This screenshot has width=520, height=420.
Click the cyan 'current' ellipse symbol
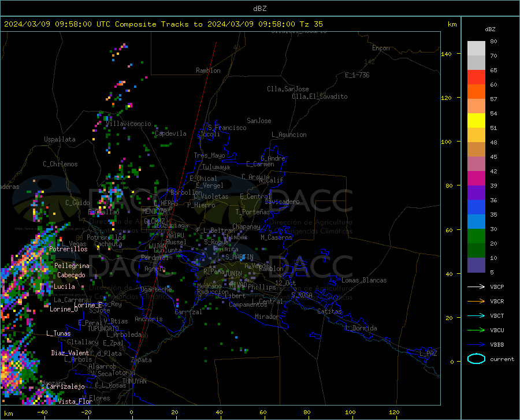tap(476, 359)
